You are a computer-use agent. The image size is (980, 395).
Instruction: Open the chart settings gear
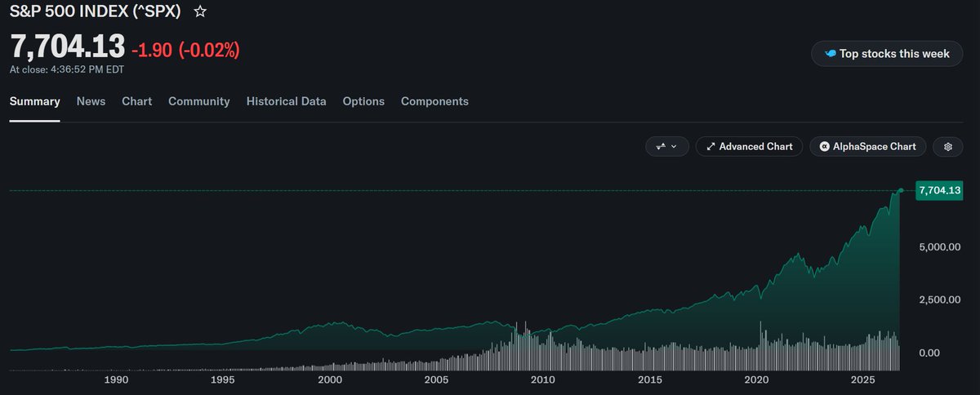click(948, 147)
